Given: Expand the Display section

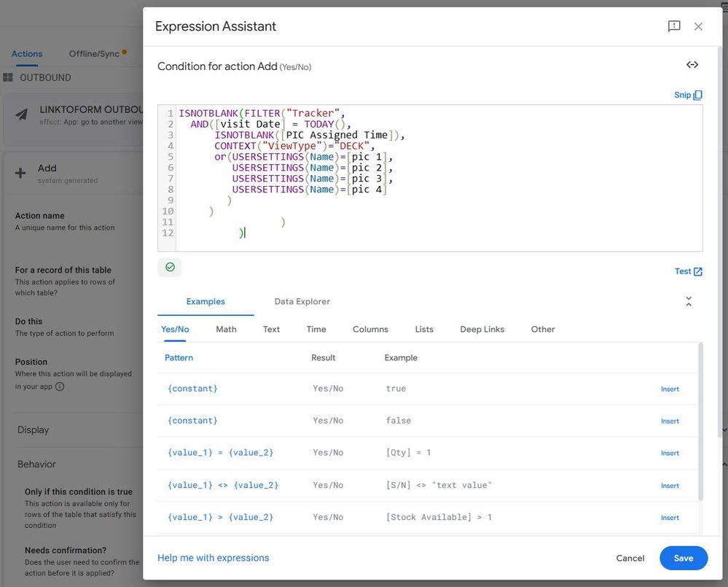Looking at the screenshot, I should 33,430.
